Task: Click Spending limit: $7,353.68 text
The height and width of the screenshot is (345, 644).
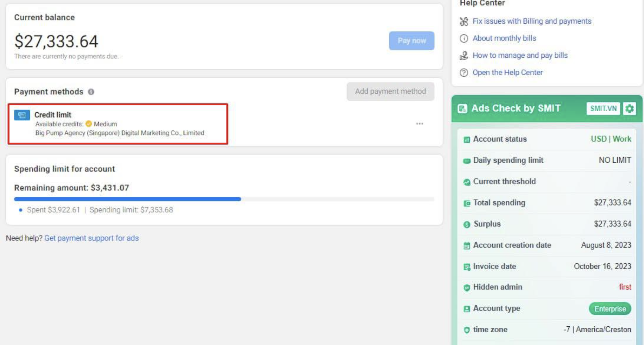Action: pyautogui.click(x=131, y=210)
